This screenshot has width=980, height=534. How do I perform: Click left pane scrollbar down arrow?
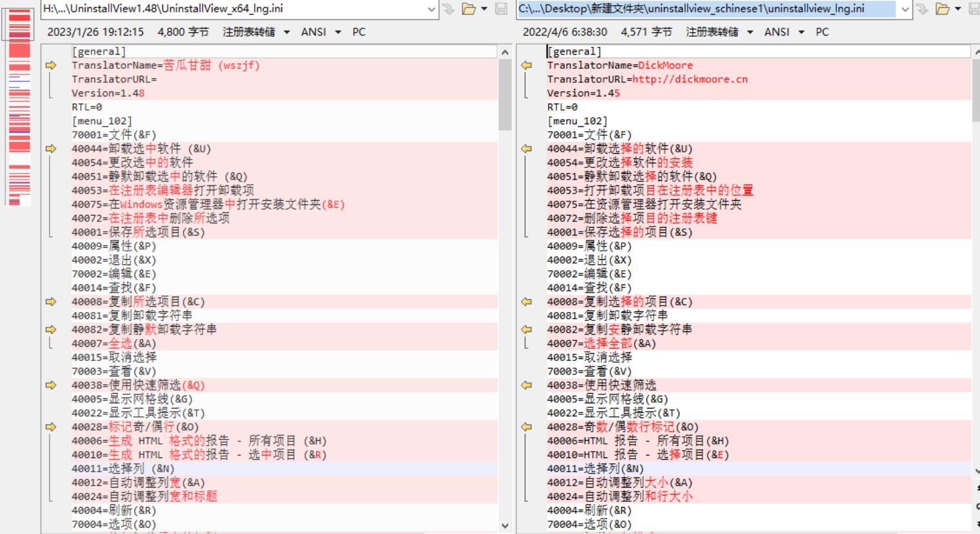[x=505, y=526]
